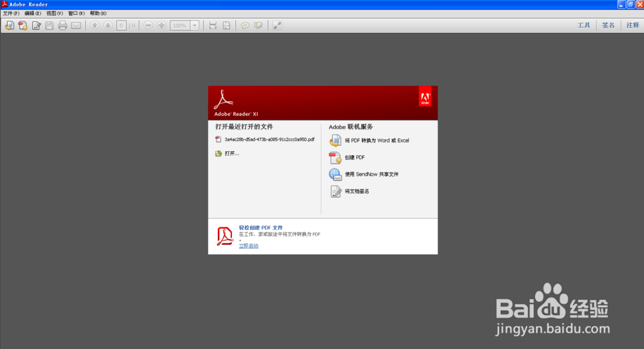Click the page number input field

[x=121, y=25]
